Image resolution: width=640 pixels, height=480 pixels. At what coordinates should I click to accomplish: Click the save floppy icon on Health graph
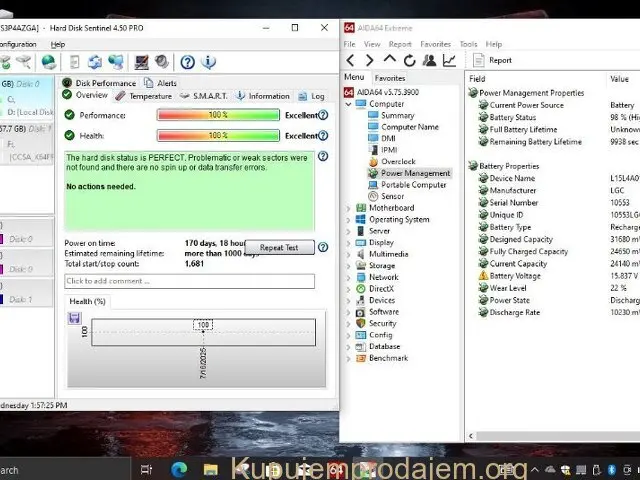point(75,318)
